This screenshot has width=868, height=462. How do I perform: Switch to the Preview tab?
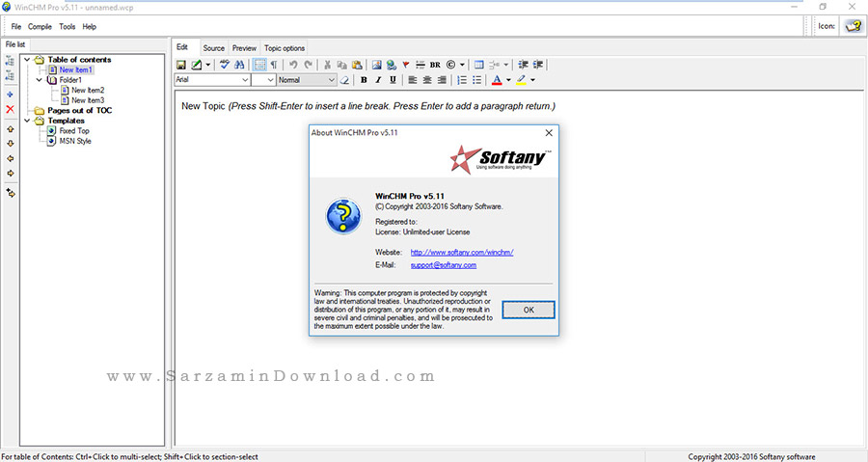[244, 48]
